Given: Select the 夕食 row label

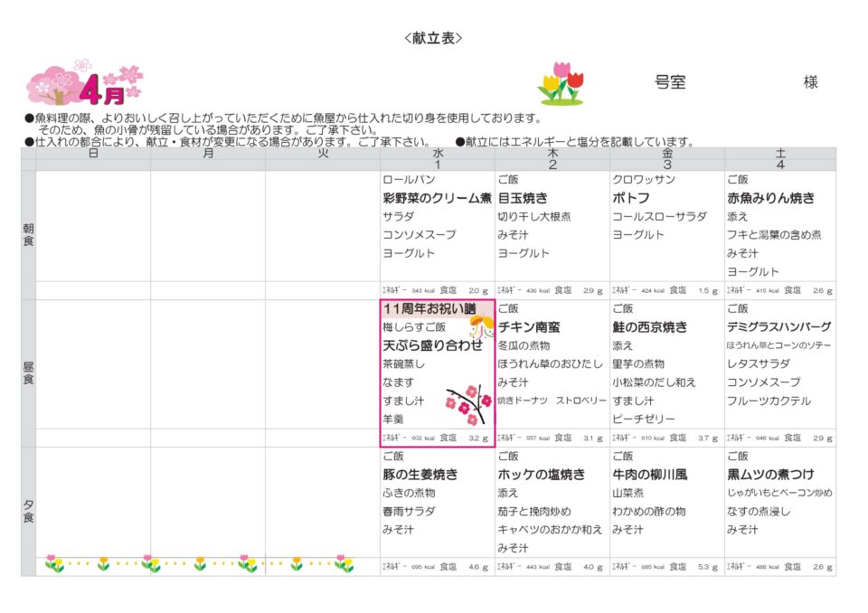Looking at the screenshot, I should pos(28,511).
